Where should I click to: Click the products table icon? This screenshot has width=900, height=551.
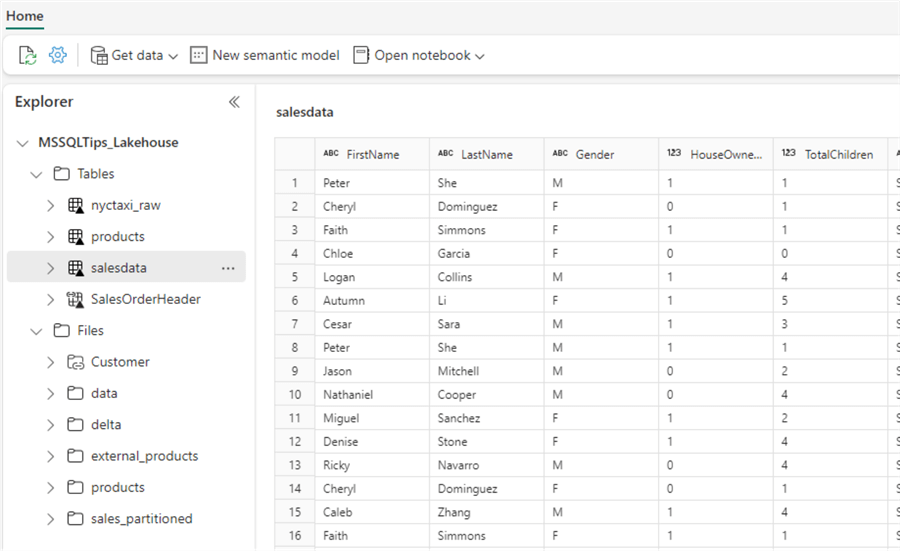[75, 237]
